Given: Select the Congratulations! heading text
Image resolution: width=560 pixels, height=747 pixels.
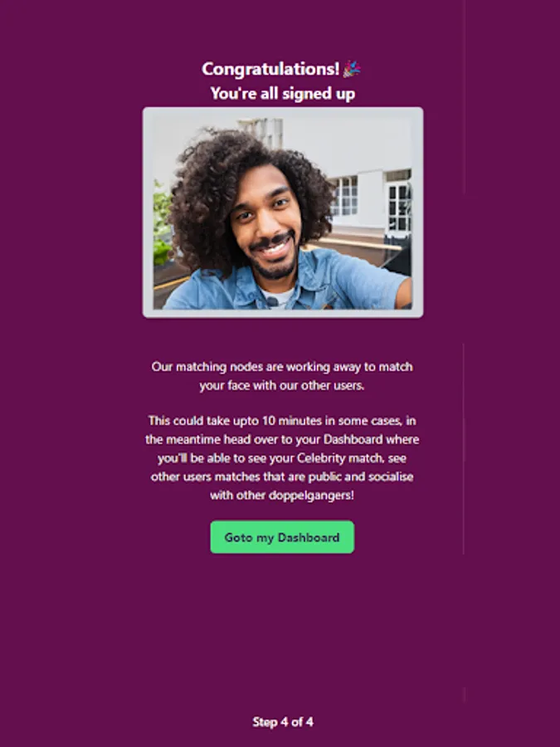Looking at the screenshot, I should 270,69.
